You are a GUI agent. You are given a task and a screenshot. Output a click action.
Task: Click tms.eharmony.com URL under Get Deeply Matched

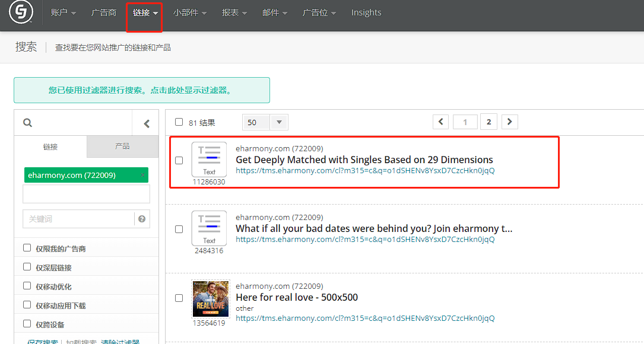pos(365,170)
